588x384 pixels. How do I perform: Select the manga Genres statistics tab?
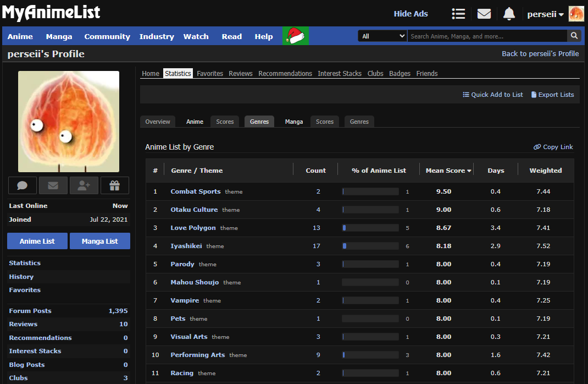pos(359,122)
